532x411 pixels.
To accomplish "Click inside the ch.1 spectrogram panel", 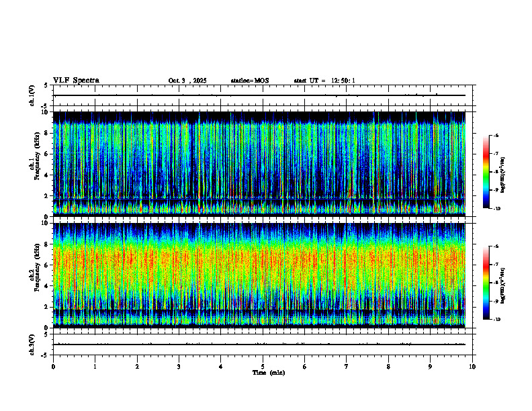I will pos(259,164).
